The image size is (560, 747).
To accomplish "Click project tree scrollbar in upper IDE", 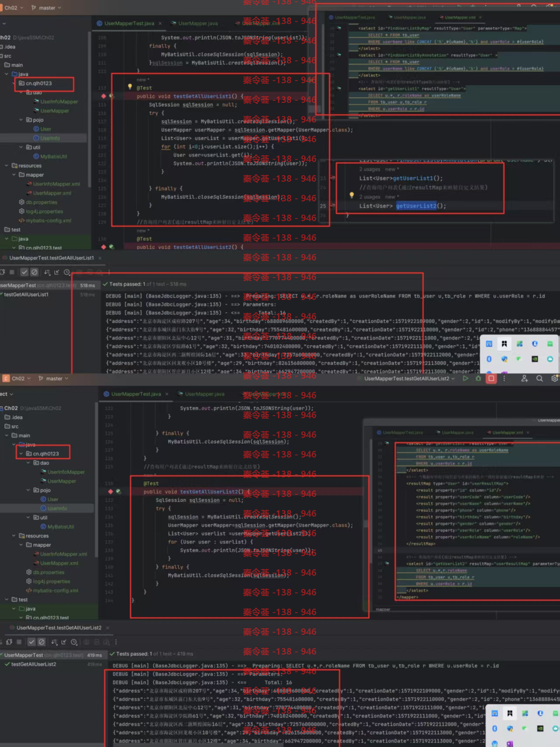I will click(x=89, y=109).
